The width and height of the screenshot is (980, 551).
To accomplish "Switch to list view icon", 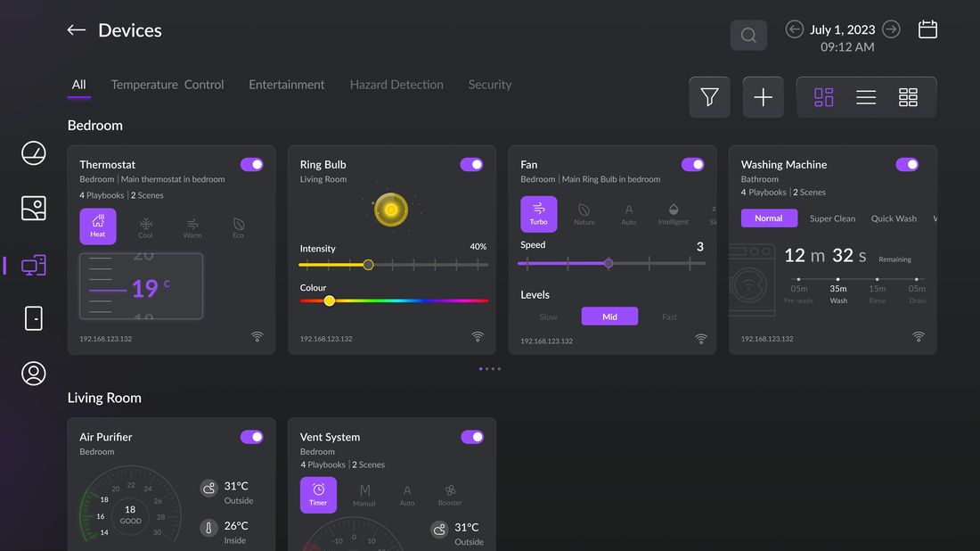I will tap(866, 97).
